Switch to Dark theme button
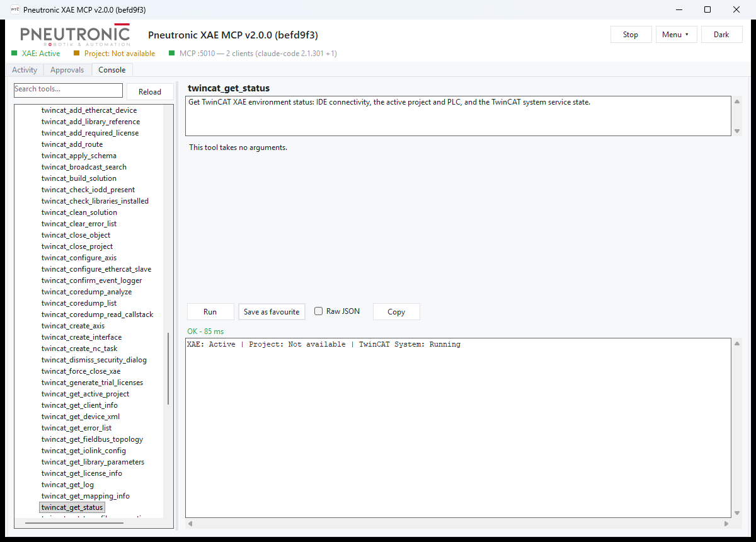 tap(721, 35)
